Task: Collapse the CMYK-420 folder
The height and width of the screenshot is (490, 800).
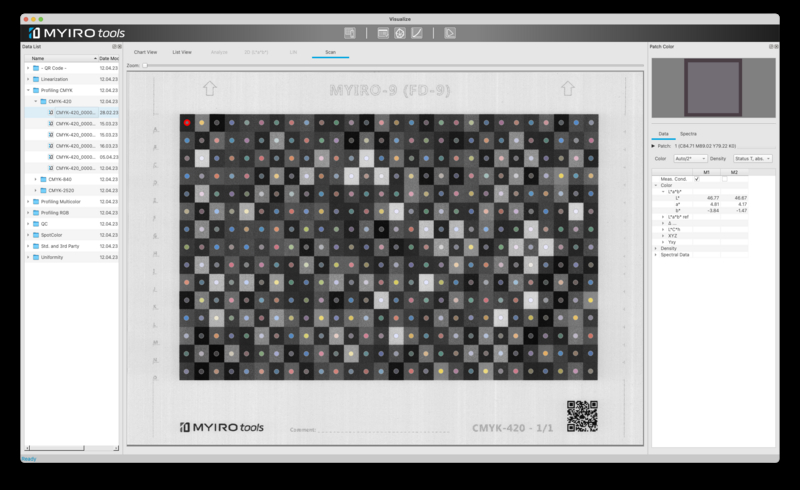Action: [36, 102]
